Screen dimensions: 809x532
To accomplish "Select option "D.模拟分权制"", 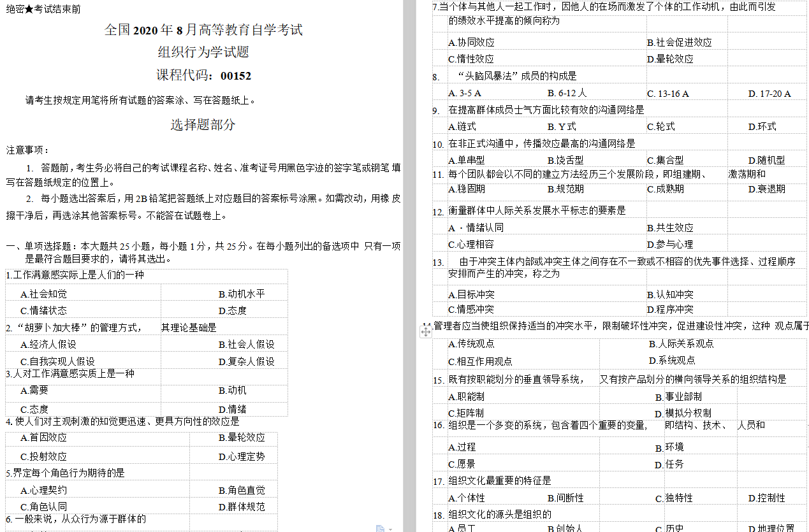I will pos(683,413).
